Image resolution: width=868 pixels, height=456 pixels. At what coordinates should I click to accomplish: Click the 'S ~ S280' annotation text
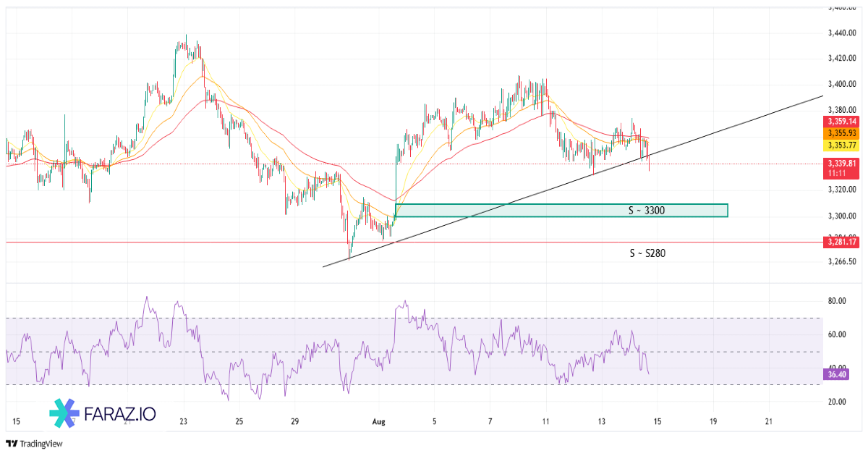(645, 253)
